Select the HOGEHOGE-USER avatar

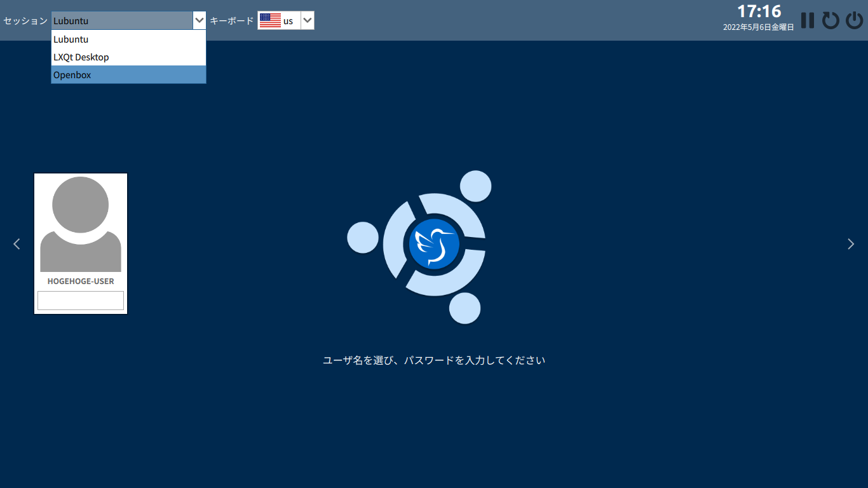click(x=81, y=224)
